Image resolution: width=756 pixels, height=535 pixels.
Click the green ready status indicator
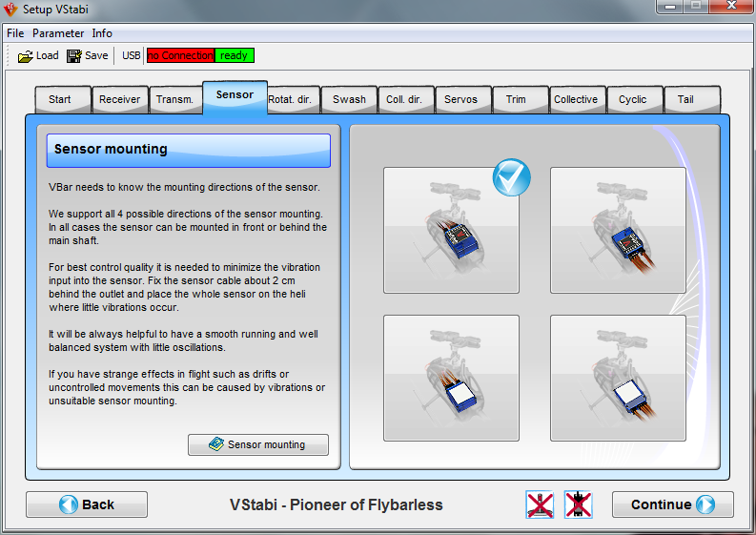(235, 55)
